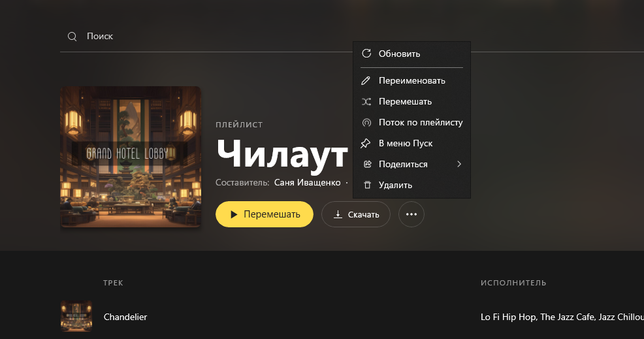Click the radio-wave icon for Поток по плейлисту
This screenshot has width=644, height=339.
coord(366,122)
